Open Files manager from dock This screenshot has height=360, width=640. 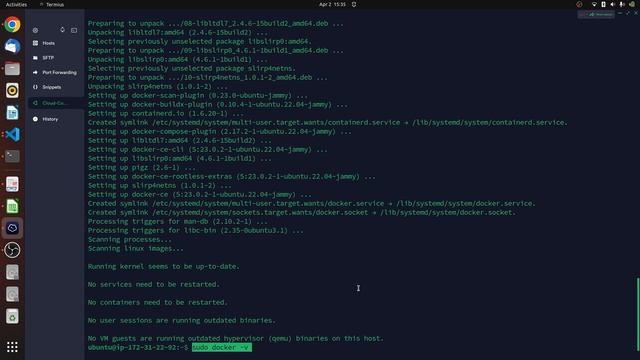12,69
